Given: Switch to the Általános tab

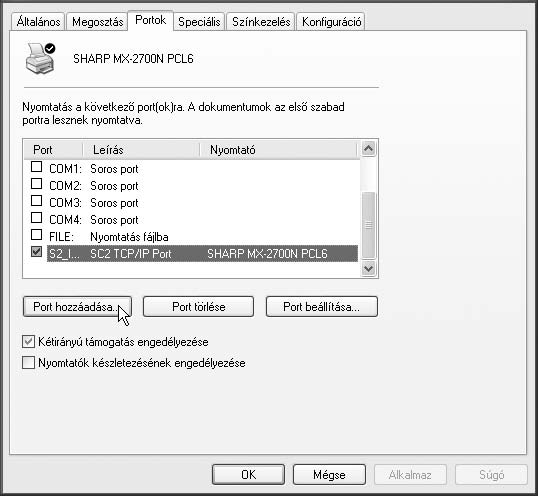Looking at the screenshot, I should coord(38,22).
